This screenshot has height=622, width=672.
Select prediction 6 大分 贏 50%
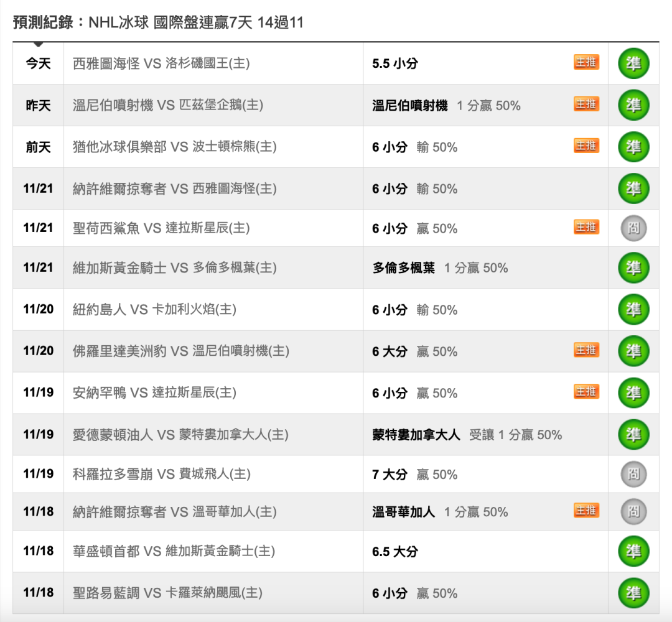tap(414, 351)
